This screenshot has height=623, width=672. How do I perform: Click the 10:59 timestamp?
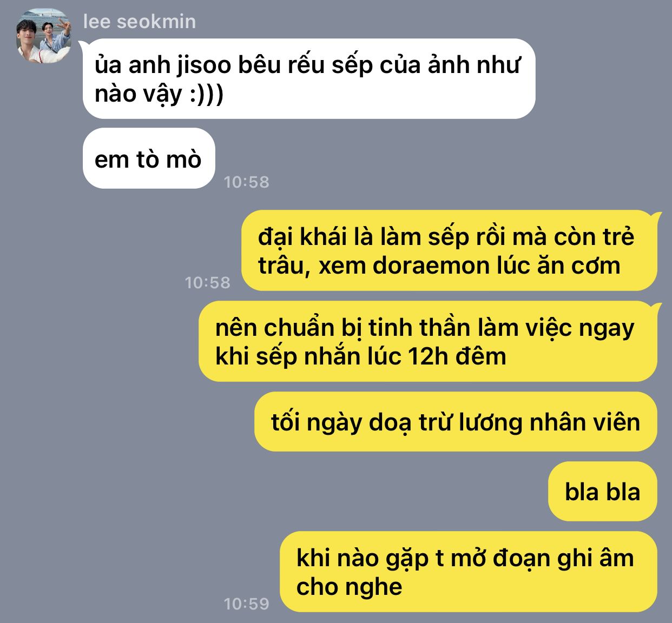pos(246,604)
